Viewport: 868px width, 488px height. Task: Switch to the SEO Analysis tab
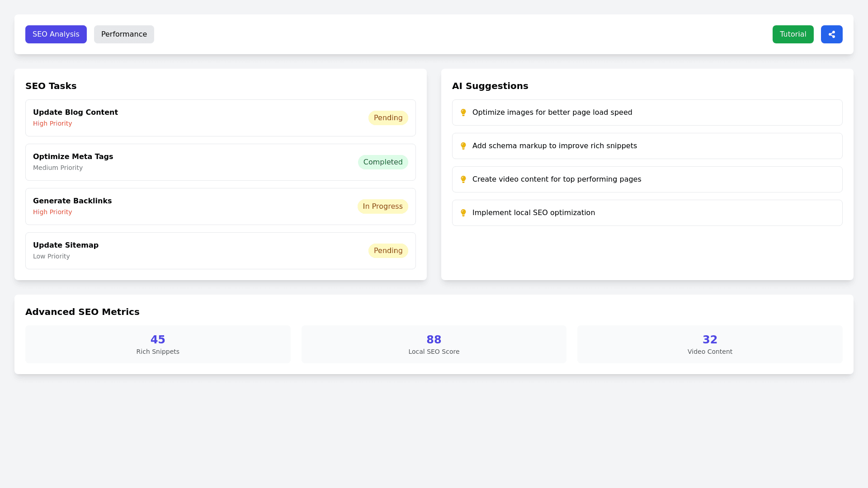click(x=56, y=34)
